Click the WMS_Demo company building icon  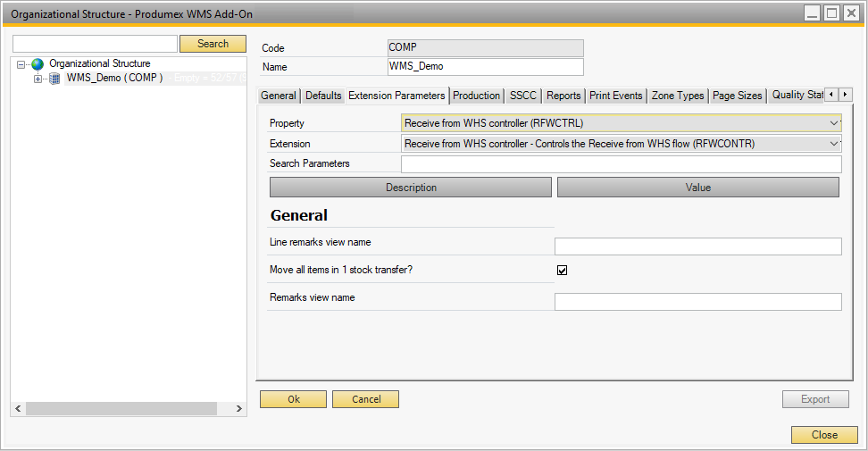(54, 79)
